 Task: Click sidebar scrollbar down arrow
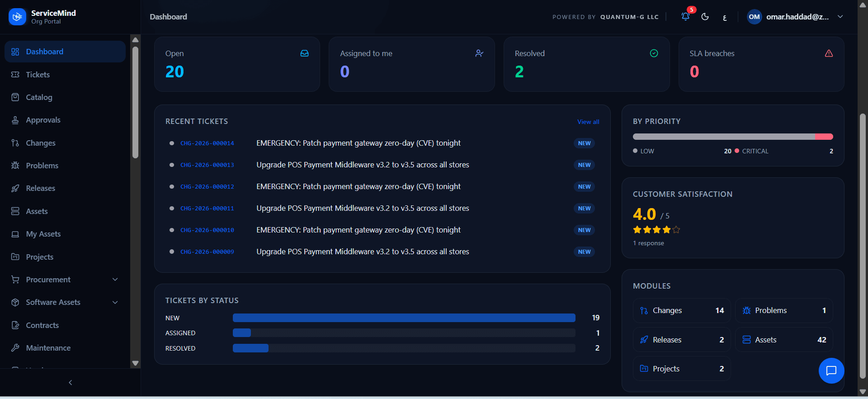pos(135,363)
